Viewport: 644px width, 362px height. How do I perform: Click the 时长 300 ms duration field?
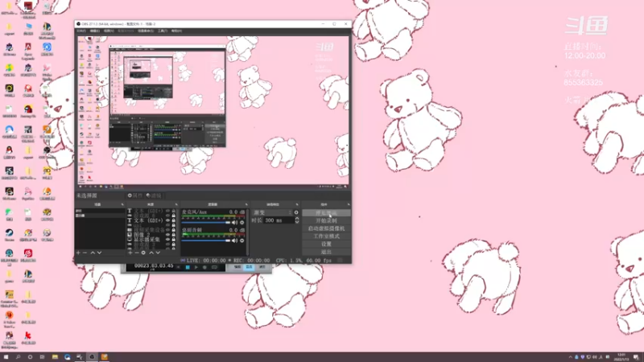(279, 220)
